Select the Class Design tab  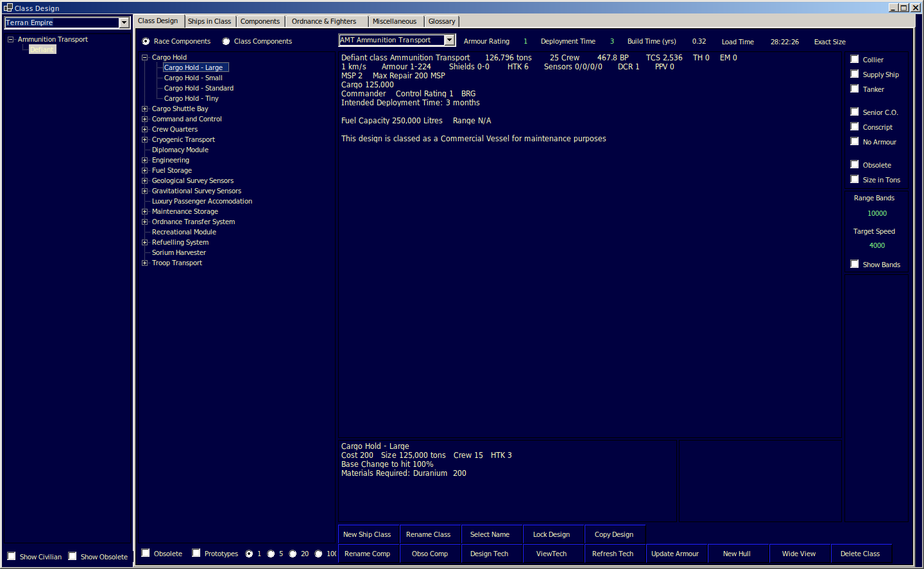tap(158, 21)
